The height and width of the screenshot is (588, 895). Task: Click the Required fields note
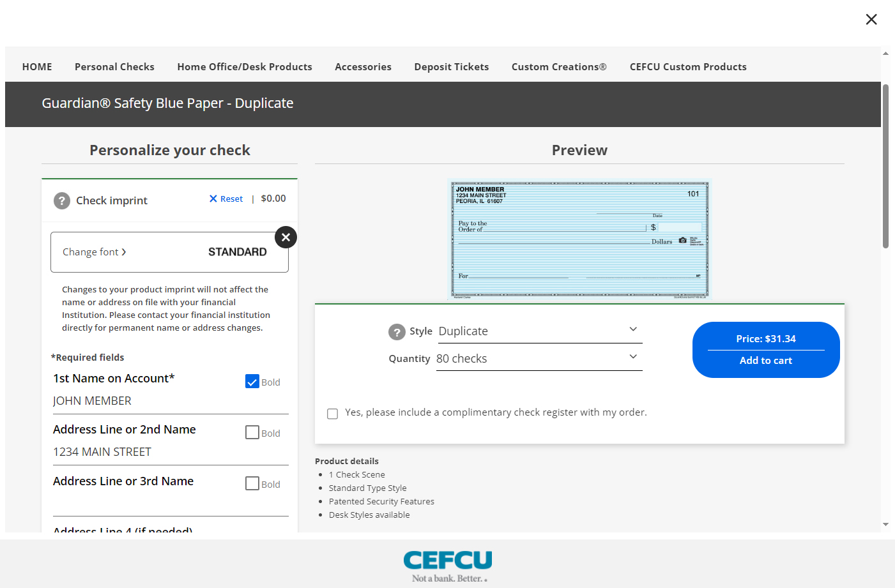pyautogui.click(x=88, y=358)
